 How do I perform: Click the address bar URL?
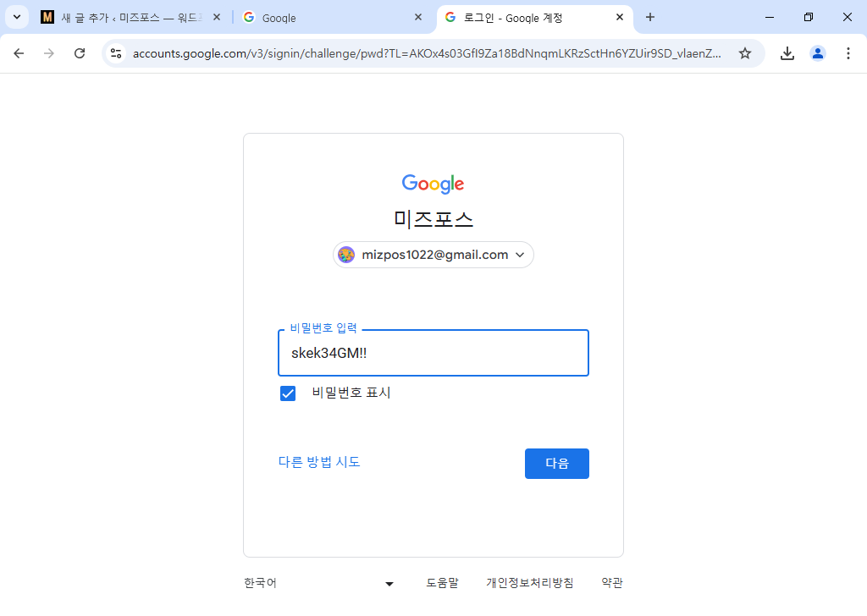point(427,53)
